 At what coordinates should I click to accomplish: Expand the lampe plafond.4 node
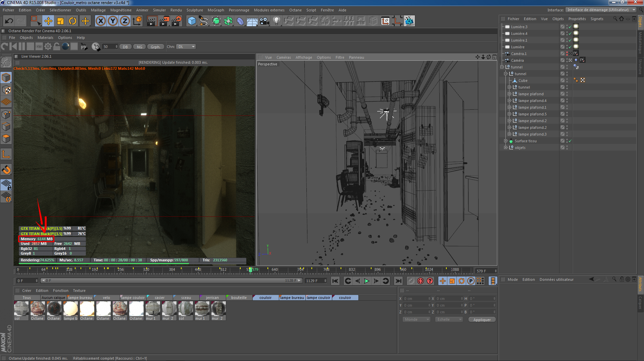pos(509,101)
